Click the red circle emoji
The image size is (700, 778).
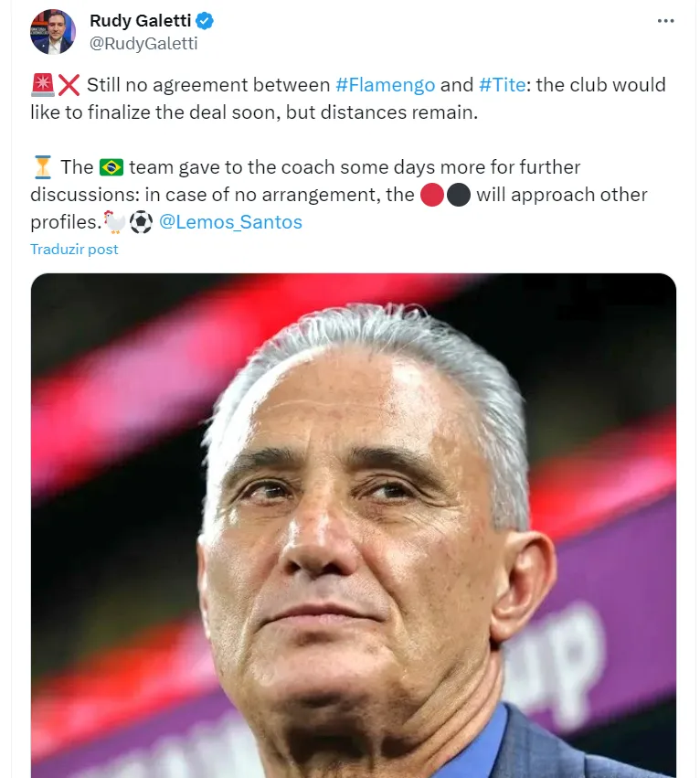click(432, 195)
